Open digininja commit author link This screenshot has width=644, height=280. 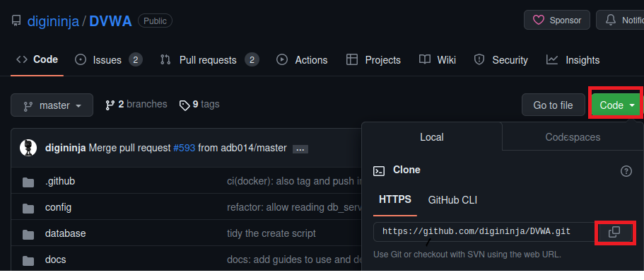pyautogui.click(x=65, y=148)
